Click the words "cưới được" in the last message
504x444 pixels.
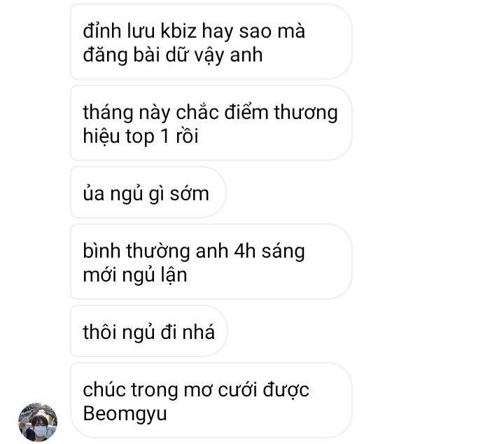(x=263, y=390)
